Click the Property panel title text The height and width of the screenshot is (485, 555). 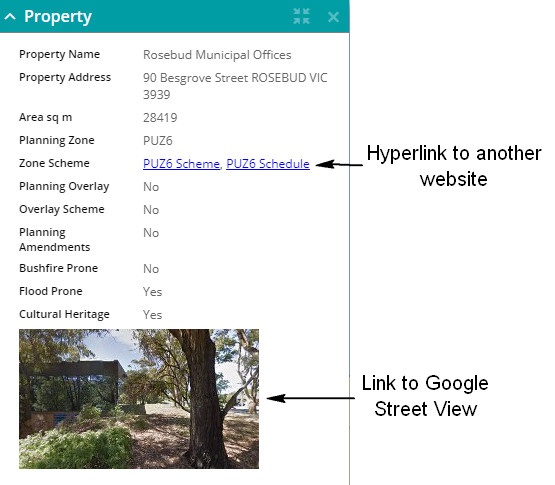pos(58,17)
